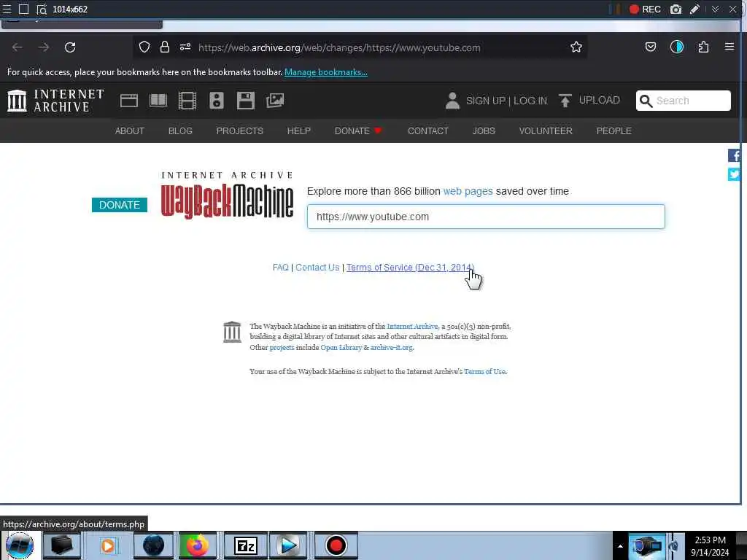Show hidden system tray icons
Screen dimensions: 747x560
coord(620,546)
